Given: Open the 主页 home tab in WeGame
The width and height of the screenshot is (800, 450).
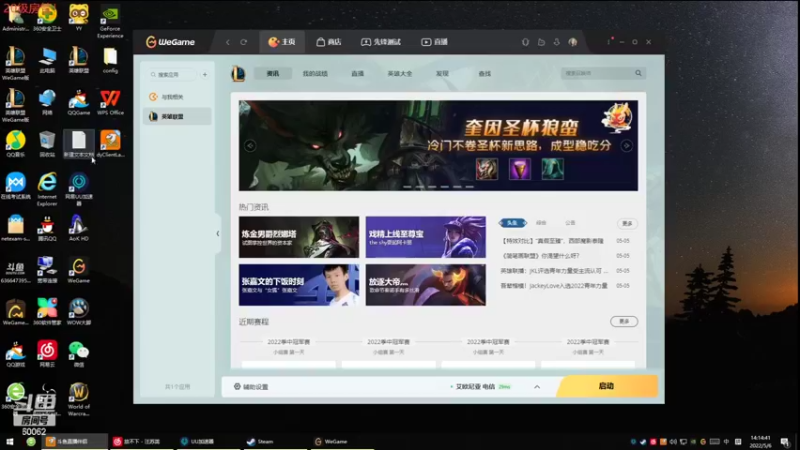Looking at the screenshot, I should (x=282, y=42).
